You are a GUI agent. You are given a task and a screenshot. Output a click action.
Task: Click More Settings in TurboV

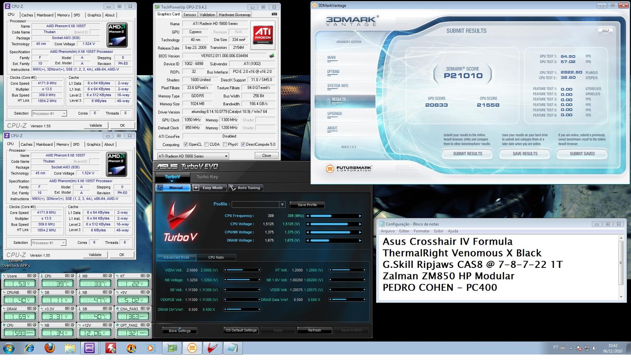179,331
